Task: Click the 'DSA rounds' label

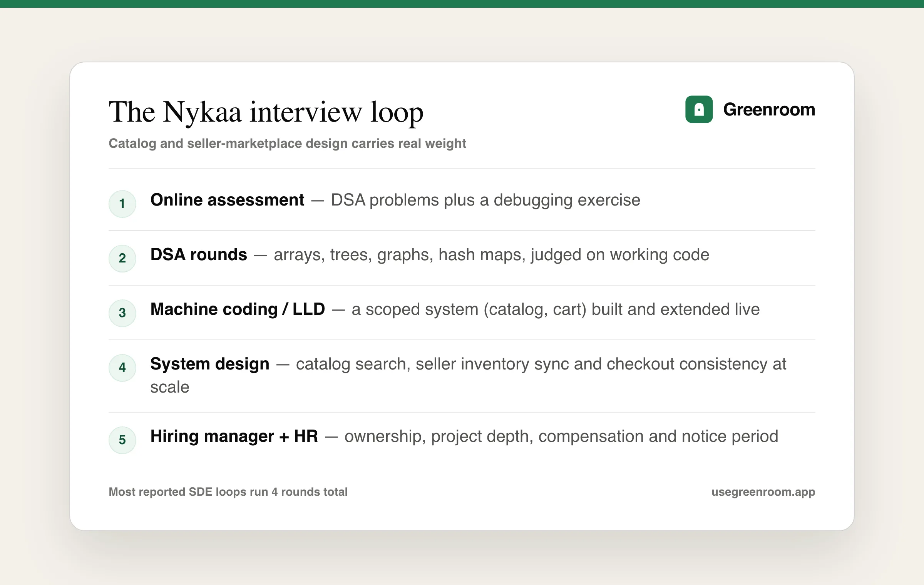Action: (x=199, y=255)
